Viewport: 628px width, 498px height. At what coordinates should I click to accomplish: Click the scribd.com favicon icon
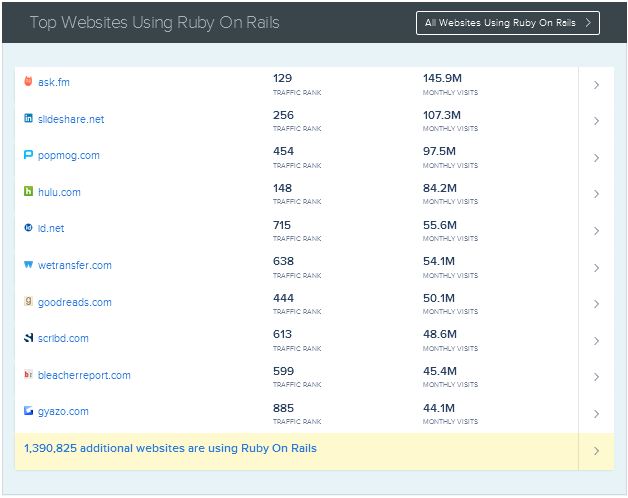(28, 338)
